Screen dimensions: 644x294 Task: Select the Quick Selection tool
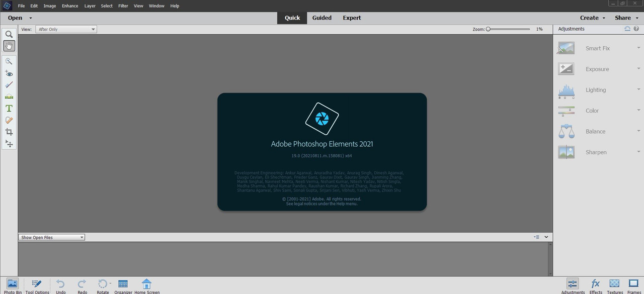click(9, 61)
